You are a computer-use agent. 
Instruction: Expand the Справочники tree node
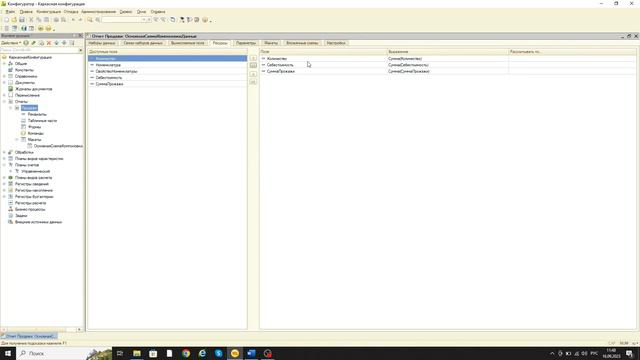[4, 76]
